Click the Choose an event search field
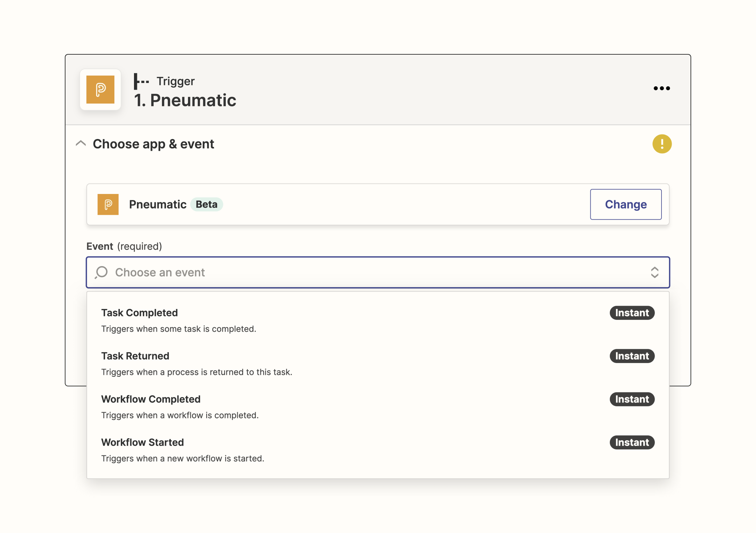The image size is (756, 533). [378, 272]
